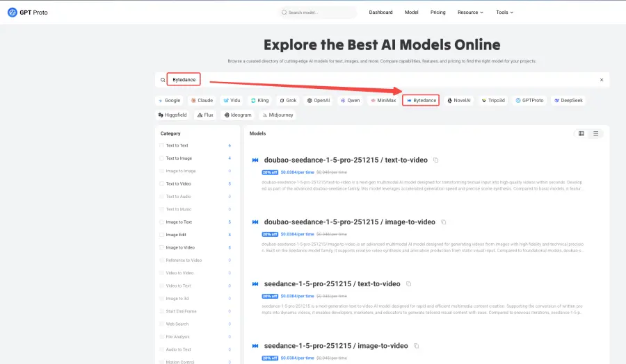Check the Video to Text category
This screenshot has height=364, width=626.
[x=161, y=286]
